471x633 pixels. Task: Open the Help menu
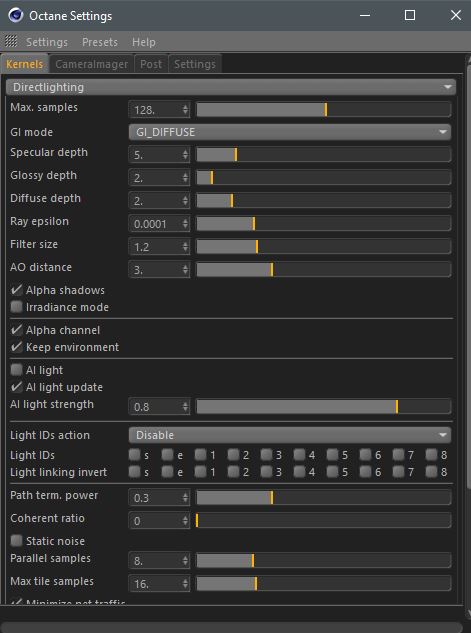(x=144, y=42)
